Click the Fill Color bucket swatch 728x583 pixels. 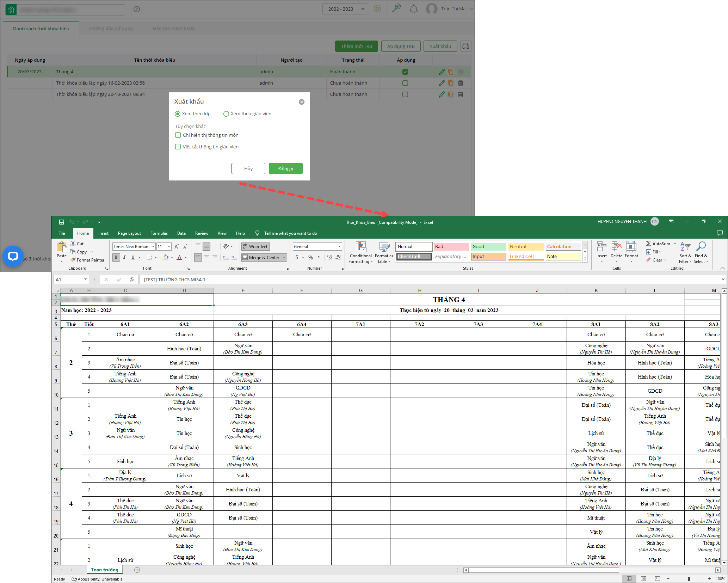coord(166,258)
